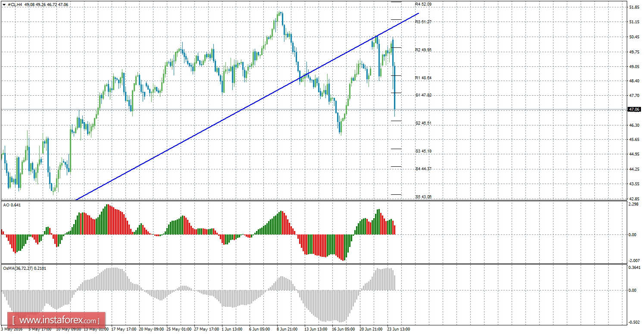644x334 pixels.
Task: Click 50.45 on the price axis
Action: click(x=634, y=37)
